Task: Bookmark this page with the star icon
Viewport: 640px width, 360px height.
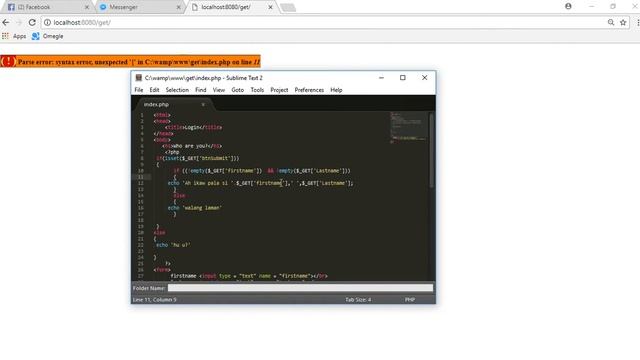Action: (x=623, y=22)
